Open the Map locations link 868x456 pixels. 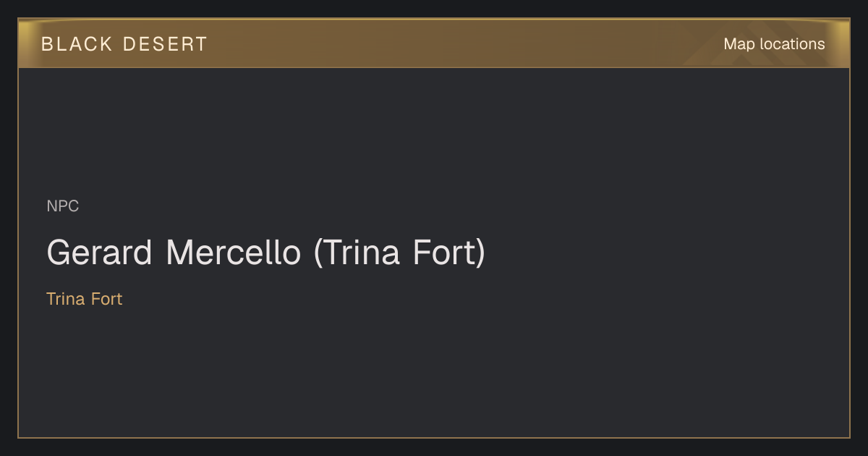(x=774, y=44)
